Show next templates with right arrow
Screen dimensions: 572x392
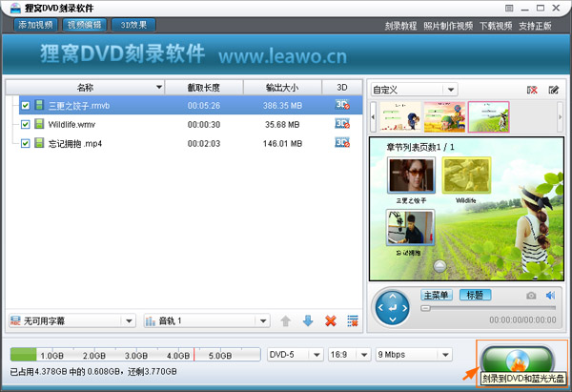[x=560, y=116]
